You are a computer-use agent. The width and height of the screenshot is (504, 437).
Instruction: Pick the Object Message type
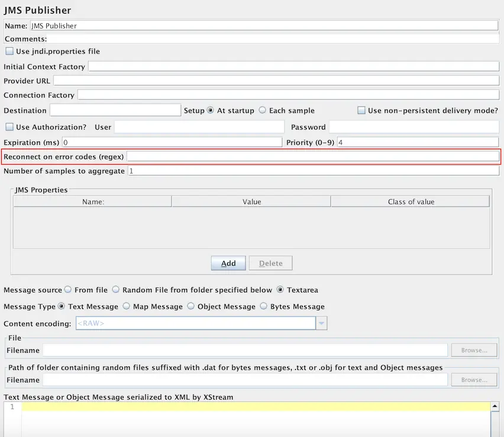(191, 306)
